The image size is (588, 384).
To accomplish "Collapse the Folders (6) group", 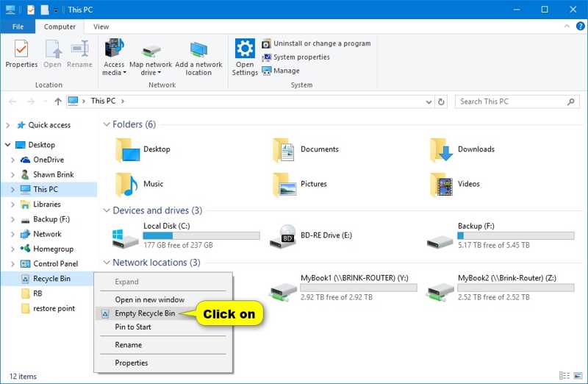I will [107, 124].
